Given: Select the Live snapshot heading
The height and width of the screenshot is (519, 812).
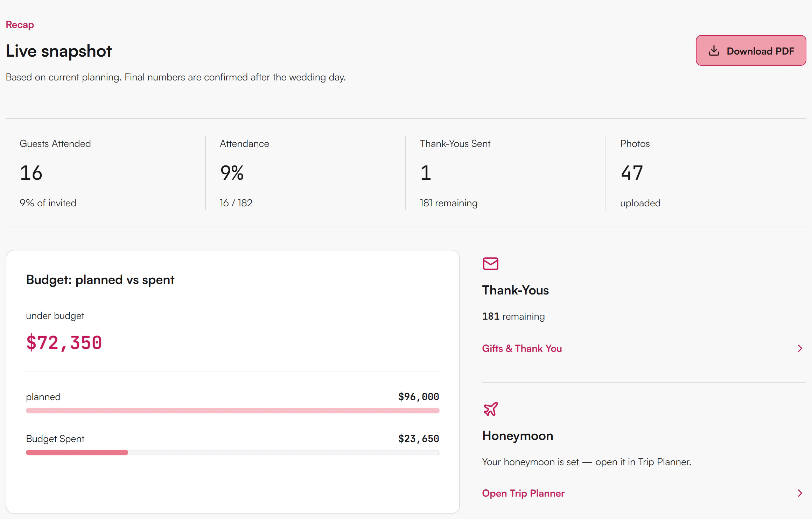Looking at the screenshot, I should click(59, 51).
